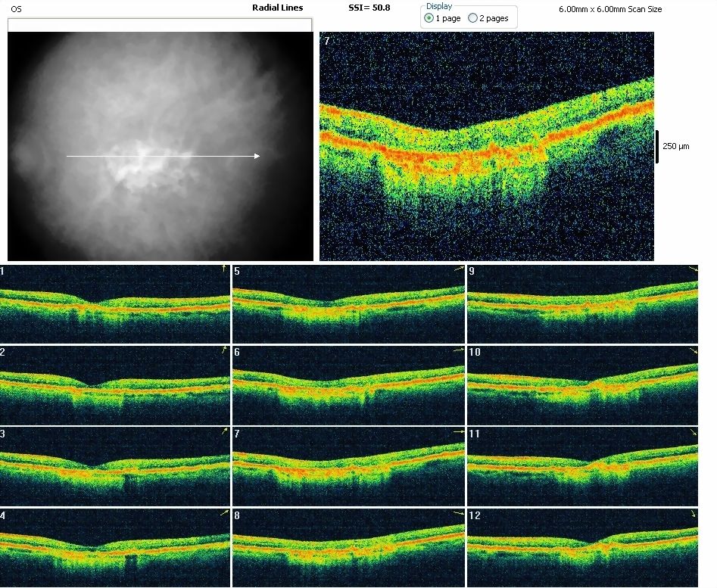Click the yellow direction arrow in scan 5

point(459,269)
